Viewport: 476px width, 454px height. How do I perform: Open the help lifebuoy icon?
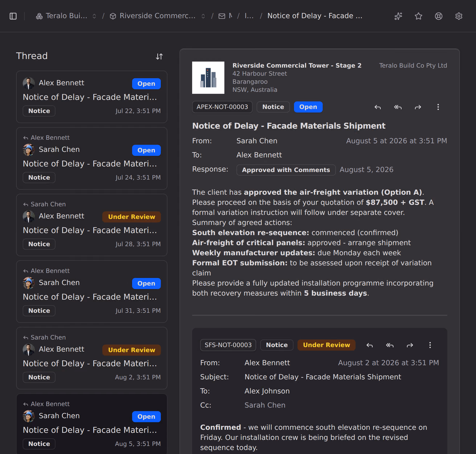click(439, 16)
